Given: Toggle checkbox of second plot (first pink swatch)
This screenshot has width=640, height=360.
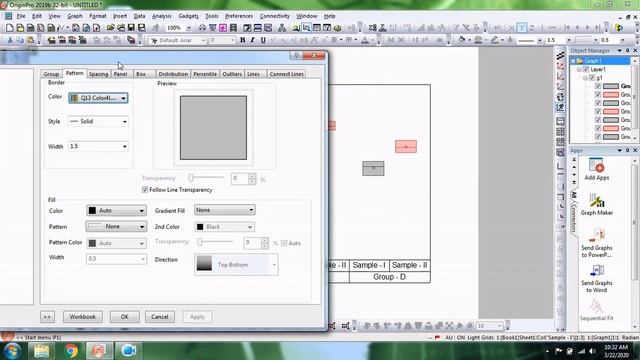Looking at the screenshot, I should pos(598,95).
